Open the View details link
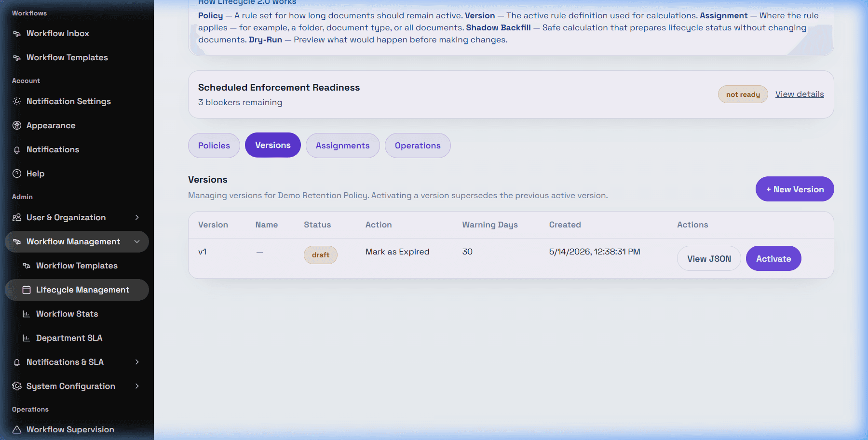Screen dimensions: 868x440 pos(800,94)
